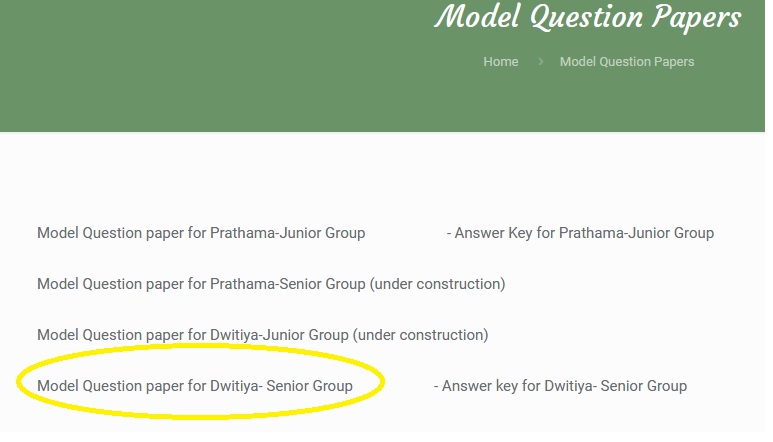Viewport: 773px width, 442px height.
Task: Click the breadcrumb chevron separator after Home
Action: click(x=540, y=62)
